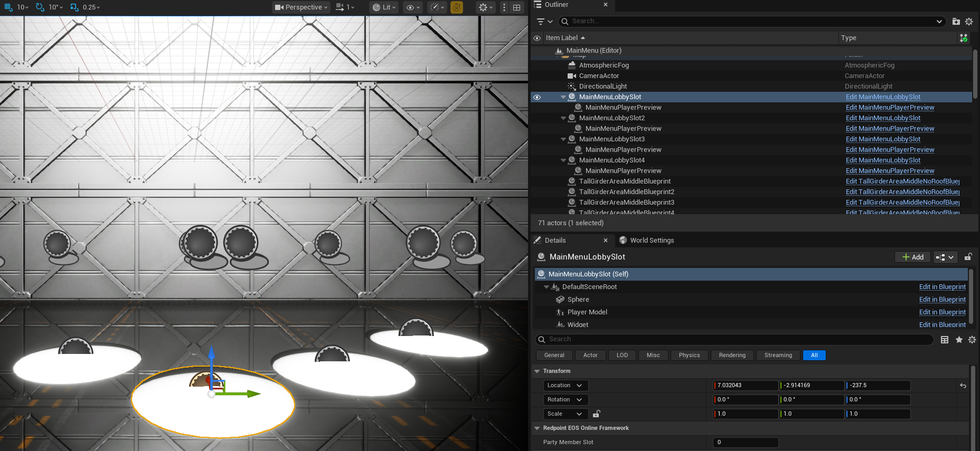Click the source control status column icon

pos(964,38)
